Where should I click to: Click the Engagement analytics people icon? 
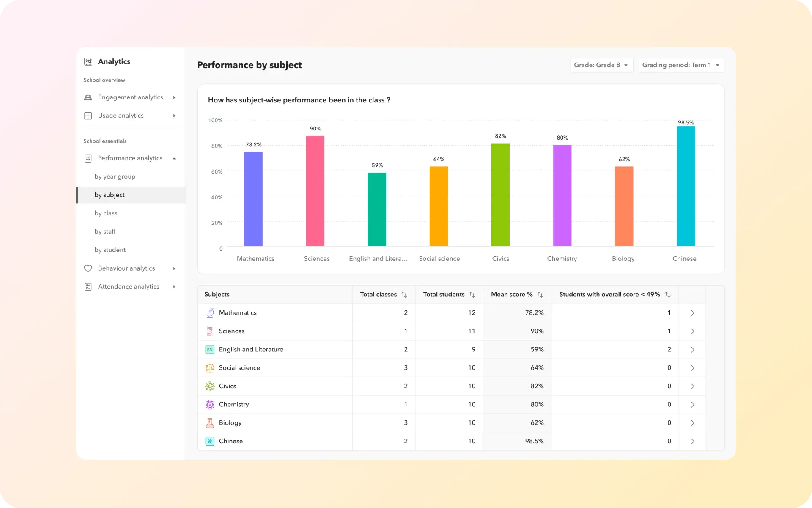(88, 97)
